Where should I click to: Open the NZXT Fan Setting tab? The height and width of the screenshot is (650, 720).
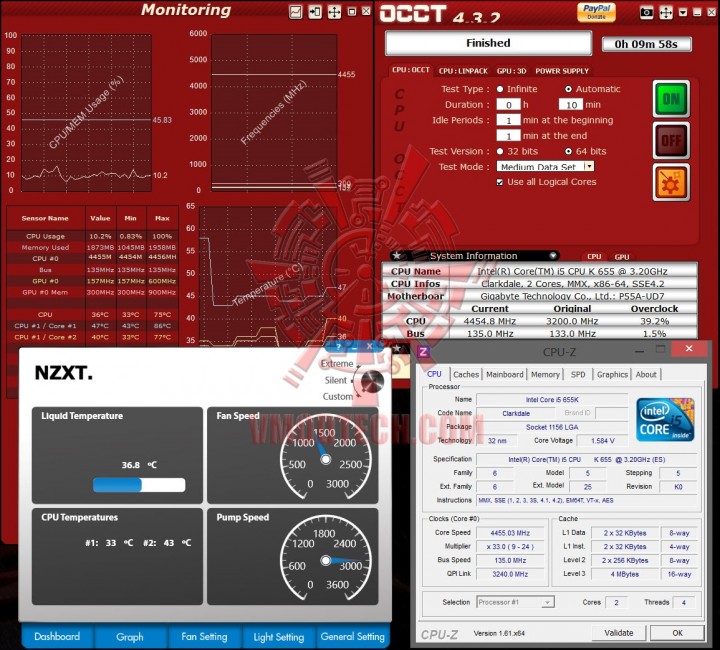(x=204, y=637)
